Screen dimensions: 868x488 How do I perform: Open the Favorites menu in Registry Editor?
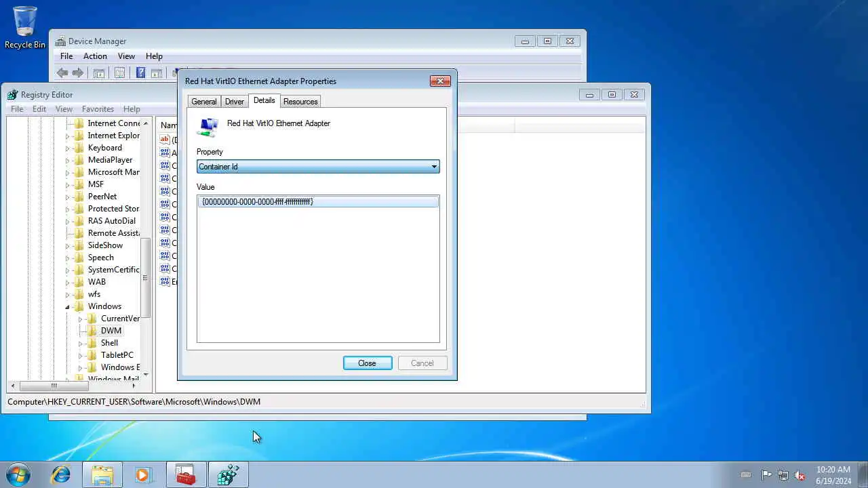click(98, 109)
